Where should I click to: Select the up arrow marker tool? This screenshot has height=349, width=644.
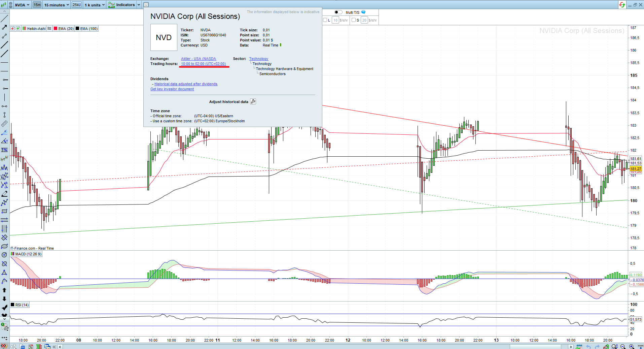point(4,290)
